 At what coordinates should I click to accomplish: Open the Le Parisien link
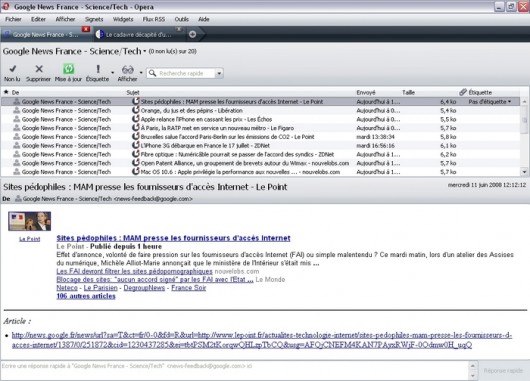[x=101, y=288]
